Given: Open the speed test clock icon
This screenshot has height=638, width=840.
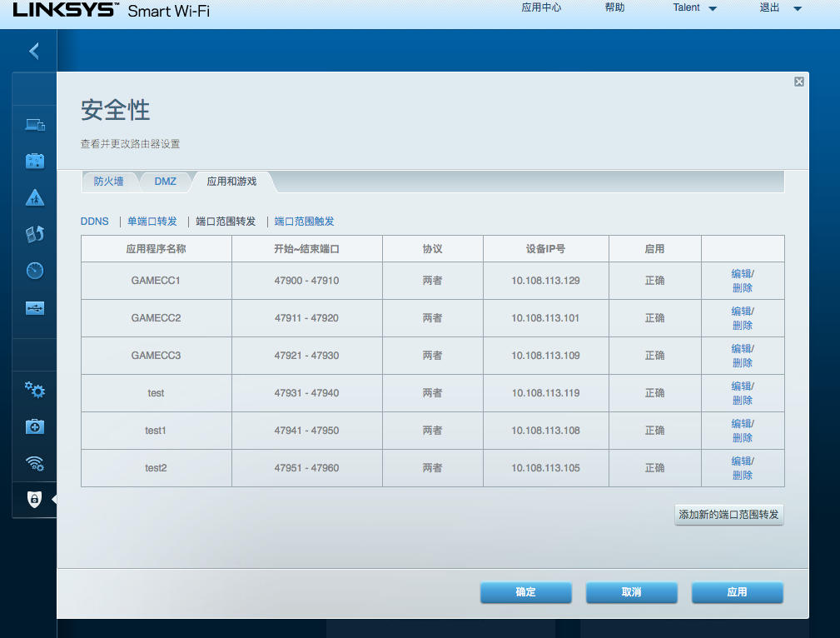Looking at the screenshot, I should (34, 270).
